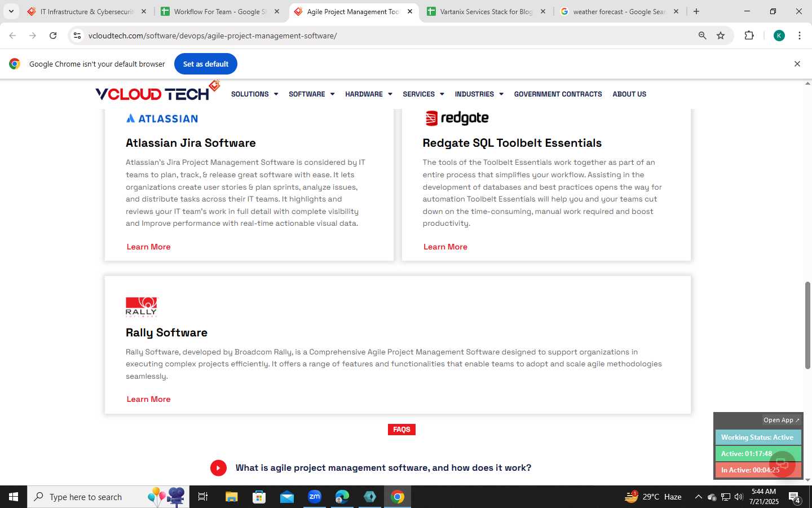This screenshot has width=812, height=508.
Task: Expand the FAQ red play icon
Action: coord(218,468)
